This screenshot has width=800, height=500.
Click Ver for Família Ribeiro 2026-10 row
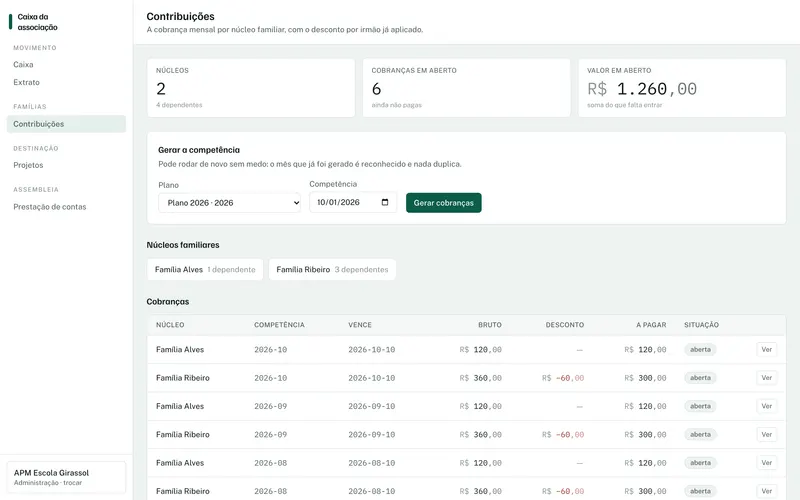coord(766,378)
